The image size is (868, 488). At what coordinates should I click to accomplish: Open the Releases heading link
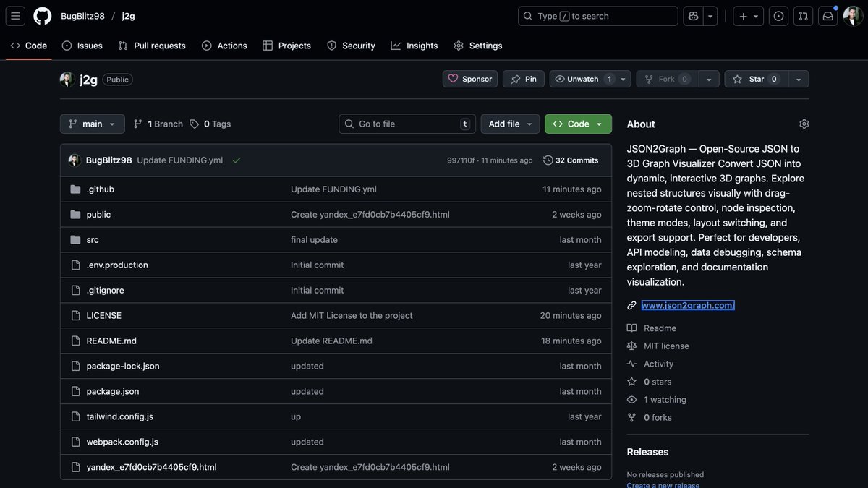(647, 452)
